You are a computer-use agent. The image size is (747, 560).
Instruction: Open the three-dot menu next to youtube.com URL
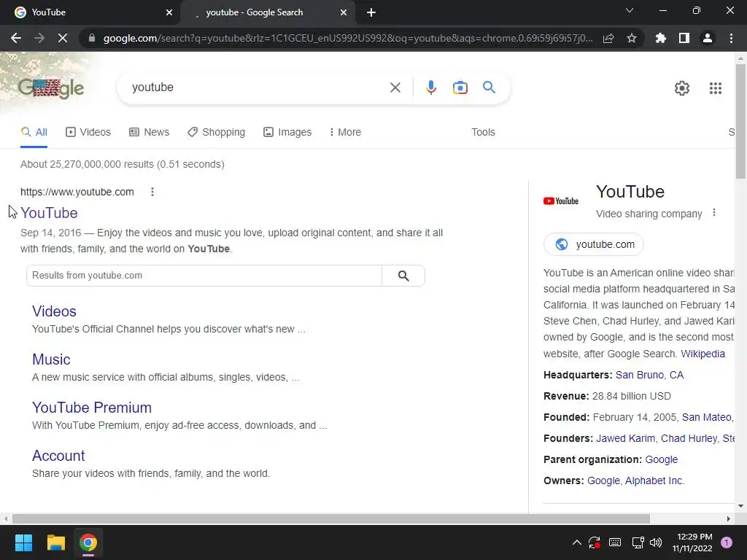pos(152,192)
